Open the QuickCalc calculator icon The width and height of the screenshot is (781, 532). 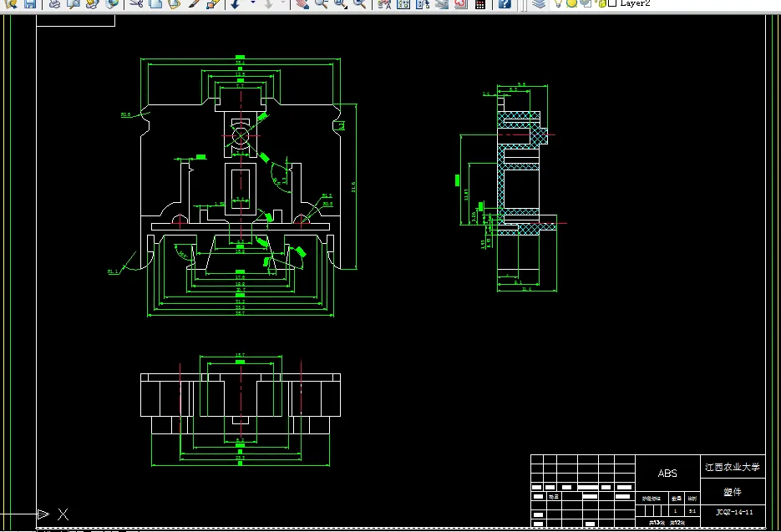480,4
